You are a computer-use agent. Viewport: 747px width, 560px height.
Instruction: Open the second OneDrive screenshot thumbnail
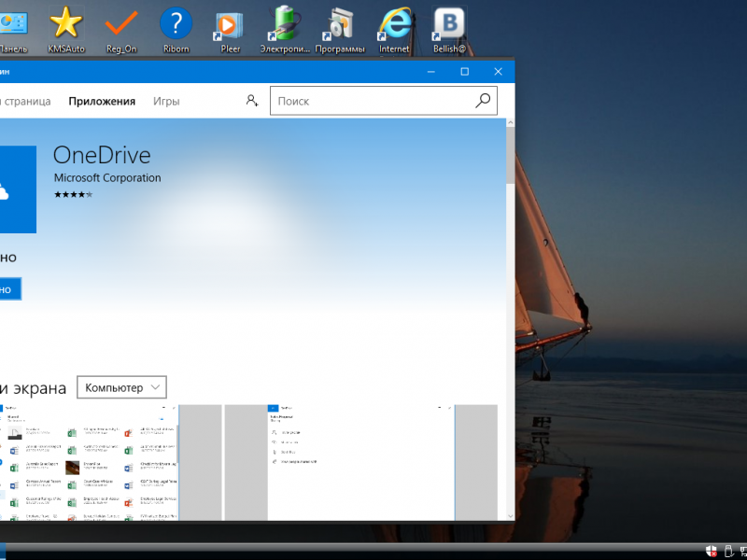point(361,462)
